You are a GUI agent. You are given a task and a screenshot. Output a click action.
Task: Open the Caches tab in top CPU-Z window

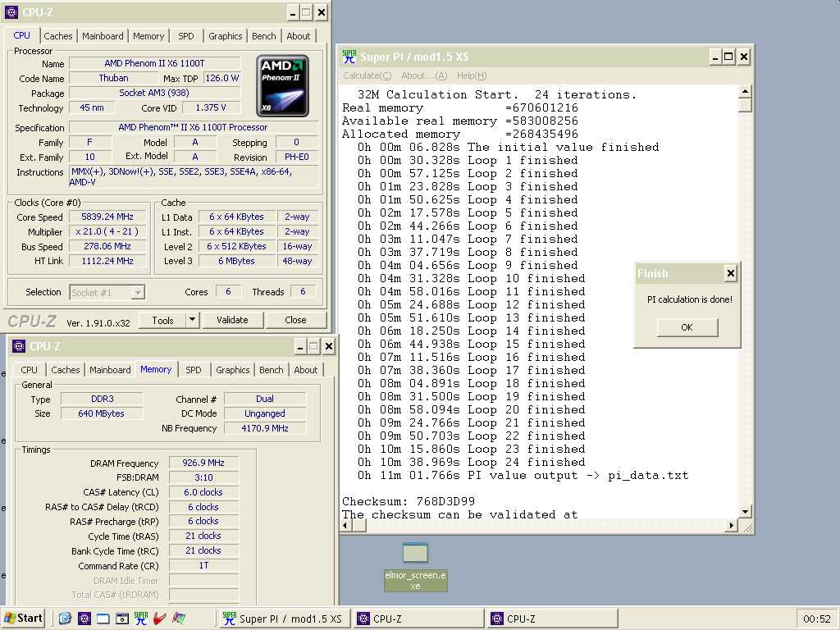(x=58, y=36)
